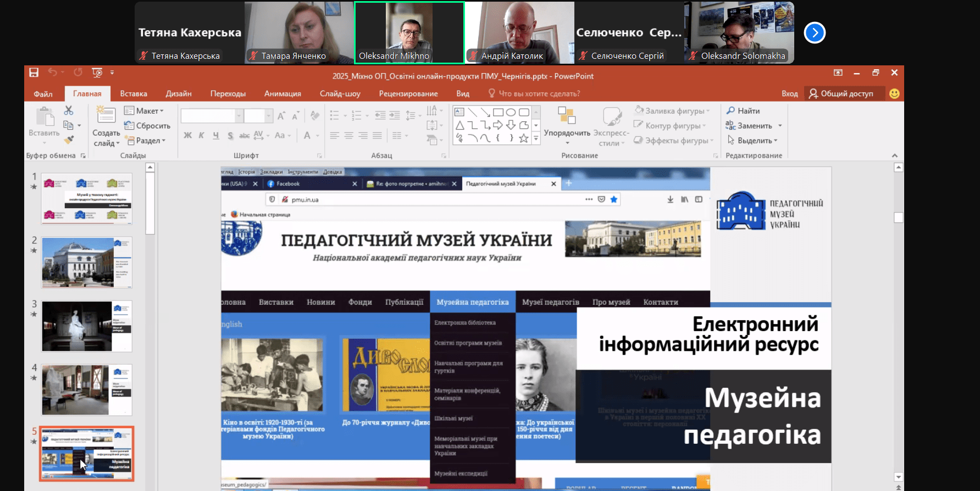Click the Format Painter brush icon
Image resolution: width=980 pixels, height=491 pixels.
coord(69,140)
